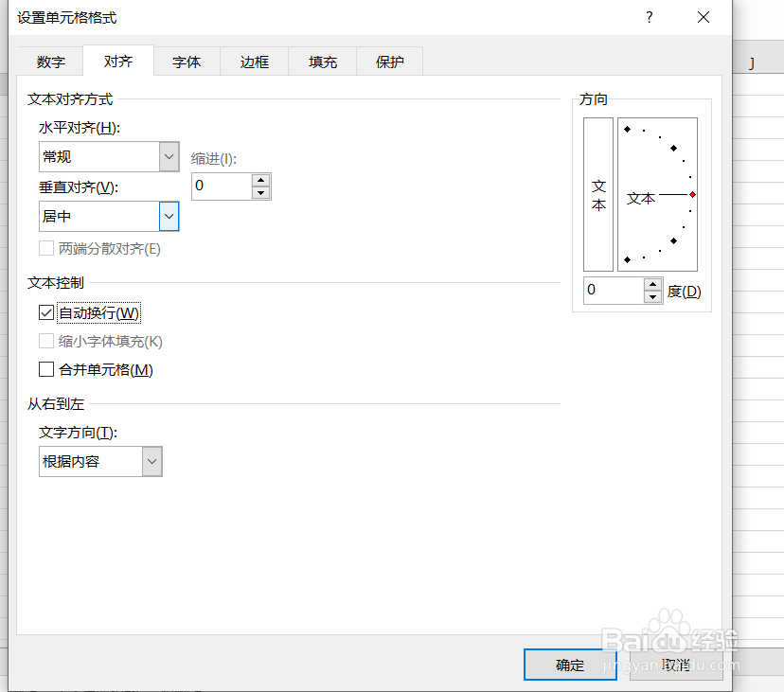Screen dimensions: 784x692
Task: Switch to the 数字 tab
Action: (x=50, y=62)
